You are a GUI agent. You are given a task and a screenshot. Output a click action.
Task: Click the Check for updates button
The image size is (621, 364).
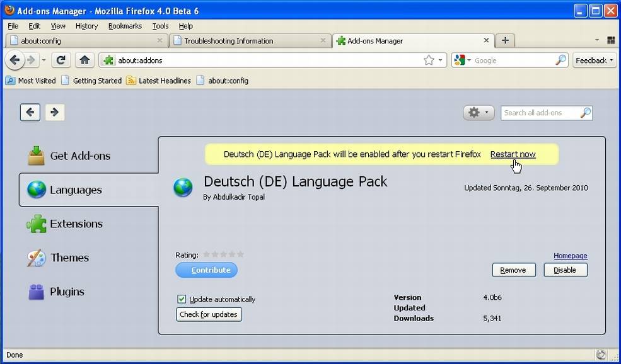209,314
